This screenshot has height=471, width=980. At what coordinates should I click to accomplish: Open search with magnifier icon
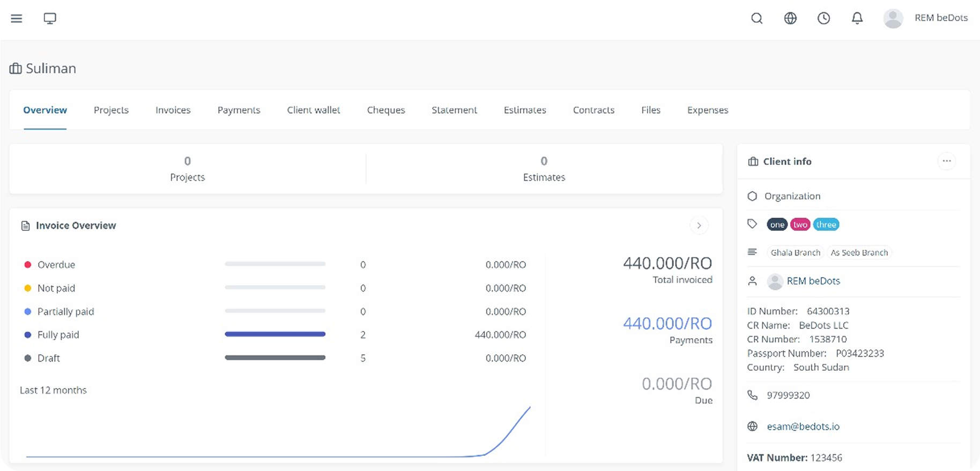coord(756,18)
